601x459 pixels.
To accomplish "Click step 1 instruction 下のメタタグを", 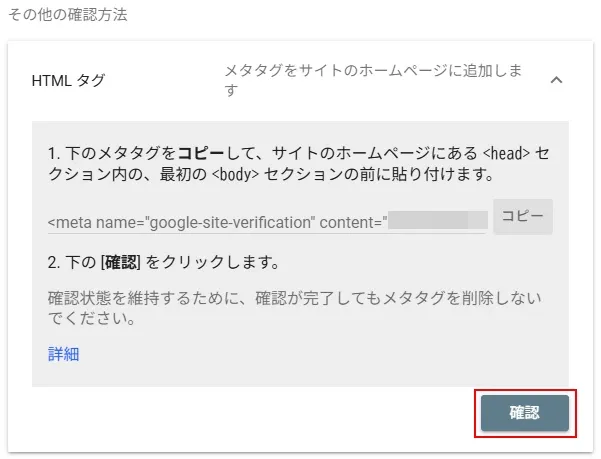I will [120, 153].
